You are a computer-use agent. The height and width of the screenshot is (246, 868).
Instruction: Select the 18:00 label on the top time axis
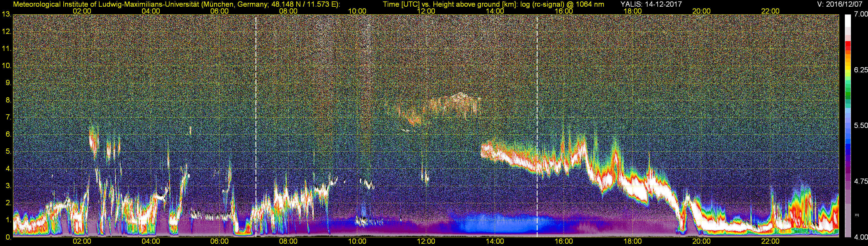click(632, 11)
